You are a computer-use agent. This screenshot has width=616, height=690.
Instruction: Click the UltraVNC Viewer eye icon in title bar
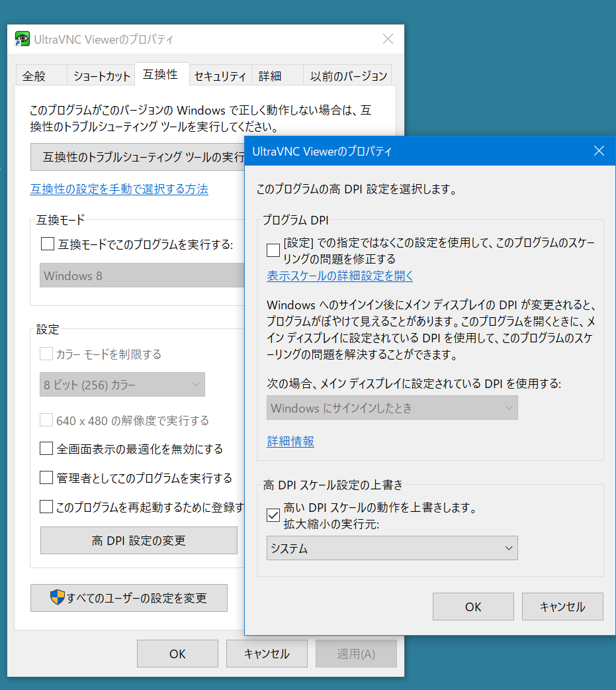click(22, 39)
